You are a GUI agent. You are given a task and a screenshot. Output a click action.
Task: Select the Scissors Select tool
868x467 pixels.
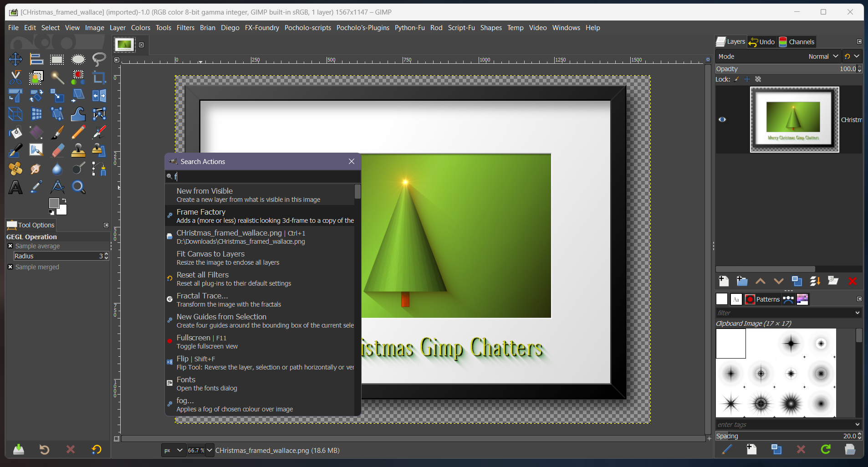point(15,77)
